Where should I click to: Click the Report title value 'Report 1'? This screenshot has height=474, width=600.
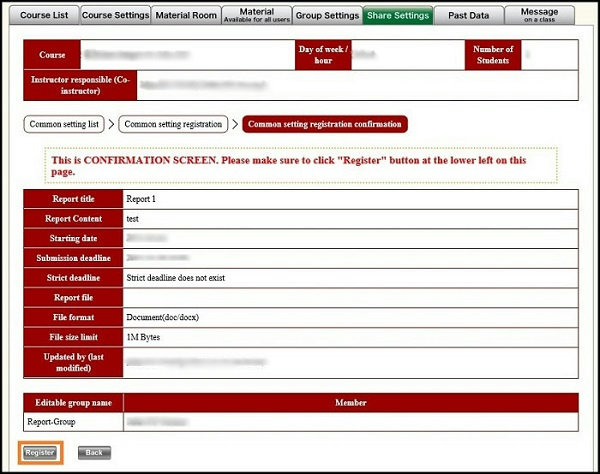click(x=141, y=199)
